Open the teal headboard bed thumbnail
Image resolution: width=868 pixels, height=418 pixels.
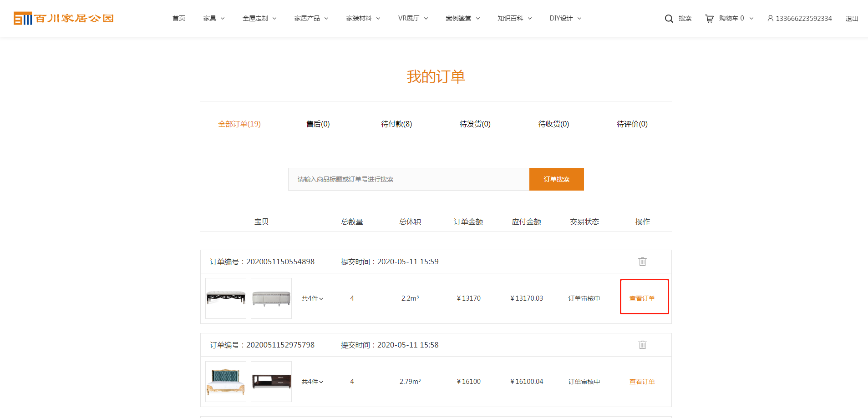click(226, 382)
